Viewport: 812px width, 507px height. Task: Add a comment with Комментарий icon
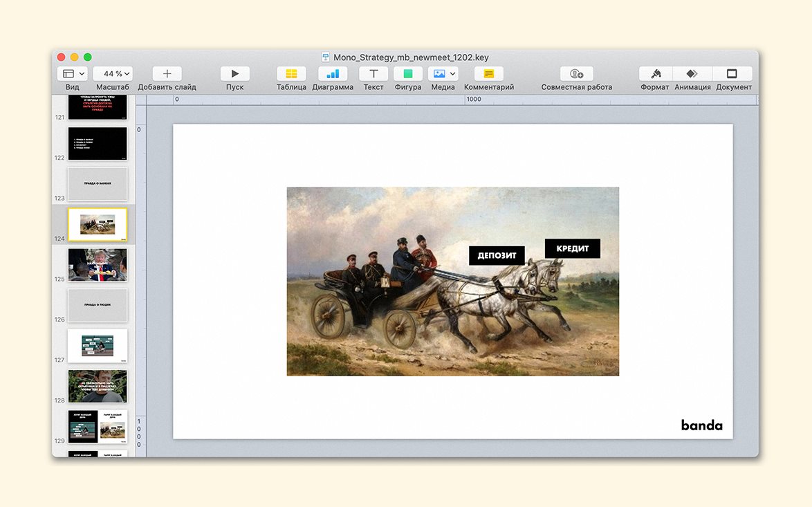coord(489,73)
